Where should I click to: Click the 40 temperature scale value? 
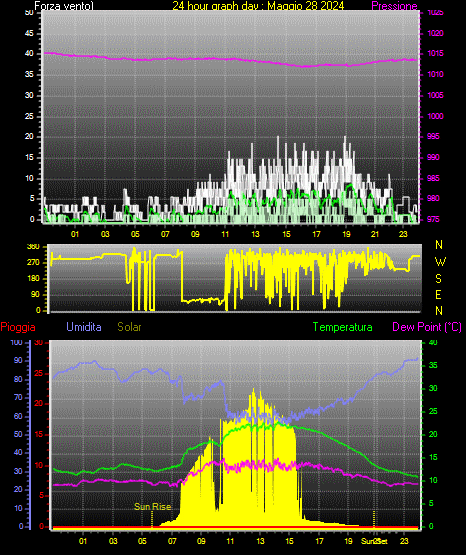pyautogui.click(x=433, y=343)
